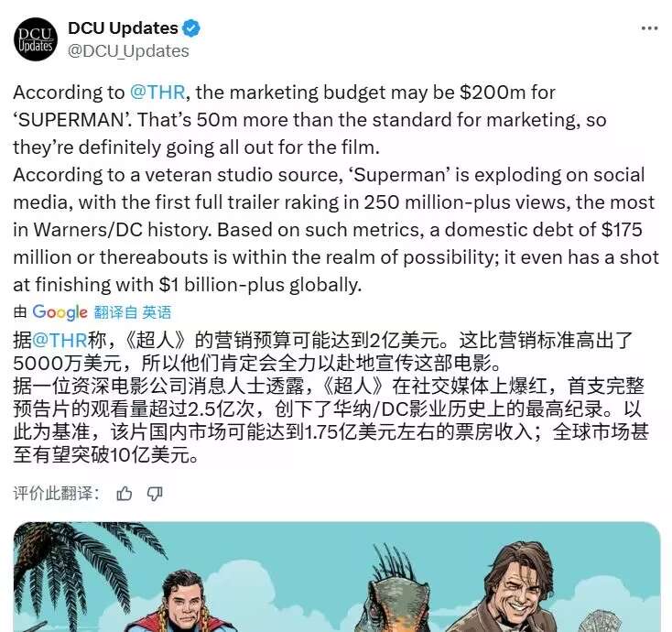Image resolution: width=672 pixels, height=632 pixels.
Task: Click the blue verified checkmark badge
Action: [x=191, y=28]
